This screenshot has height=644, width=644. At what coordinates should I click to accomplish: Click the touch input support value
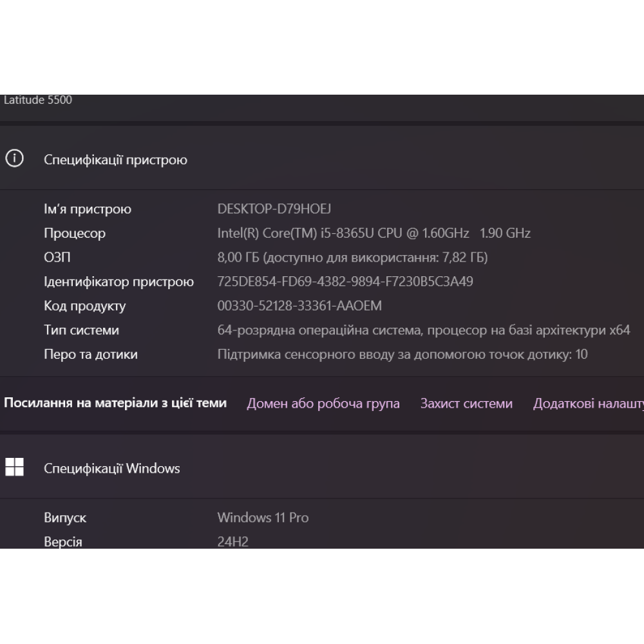[402, 354]
